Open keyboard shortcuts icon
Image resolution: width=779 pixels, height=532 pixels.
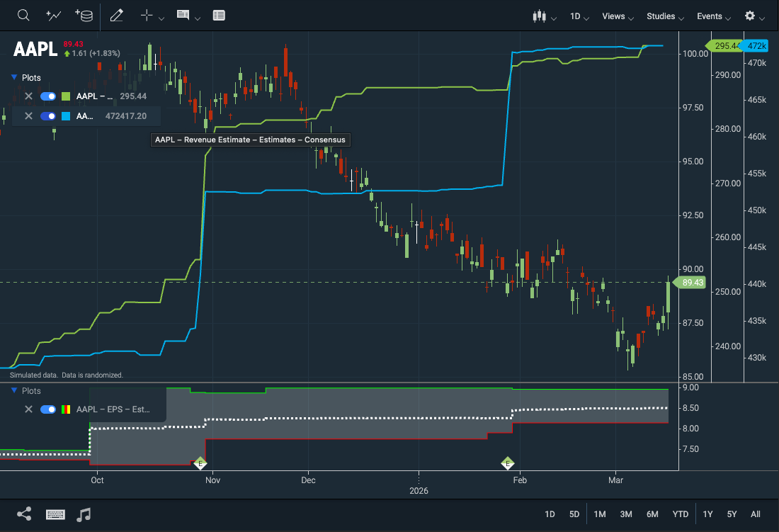56,514
